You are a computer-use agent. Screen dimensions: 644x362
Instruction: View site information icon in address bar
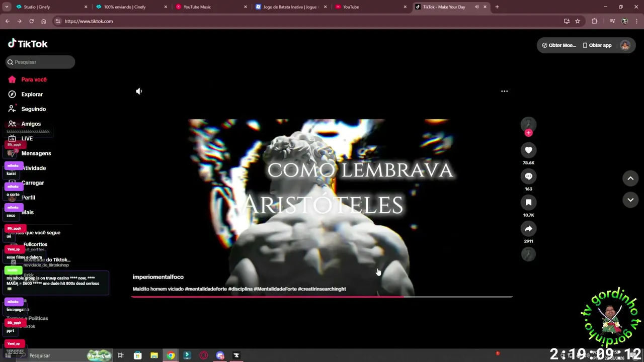[58, 21]
